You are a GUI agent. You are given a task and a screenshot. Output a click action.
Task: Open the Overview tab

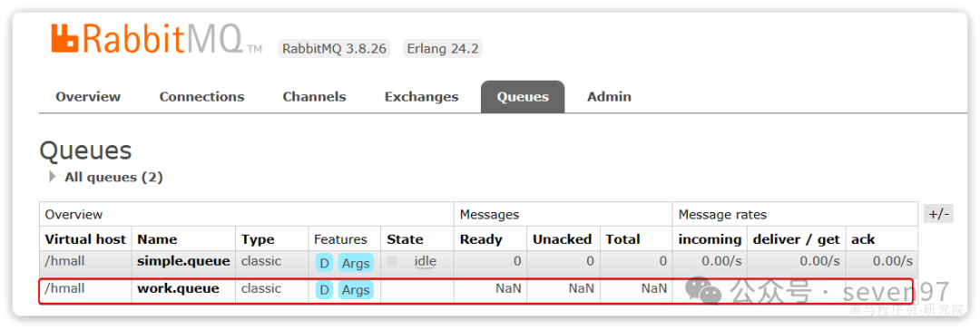coord(88,97)
